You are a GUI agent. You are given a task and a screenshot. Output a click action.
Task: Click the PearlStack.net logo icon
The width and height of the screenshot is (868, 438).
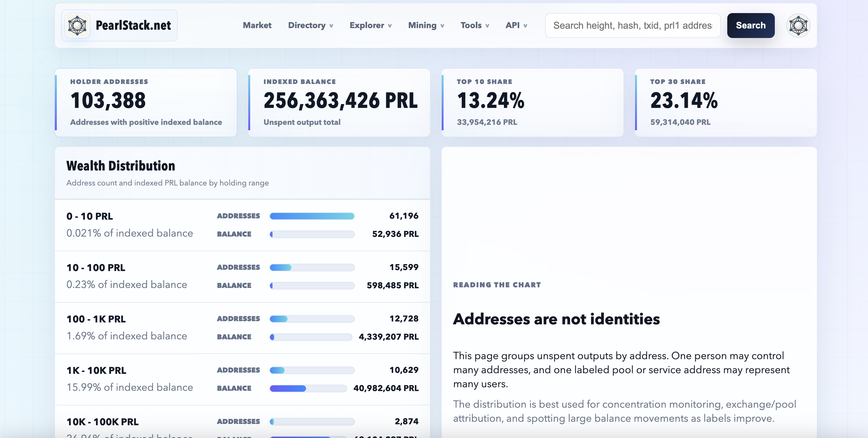click(x=77, y=25)
